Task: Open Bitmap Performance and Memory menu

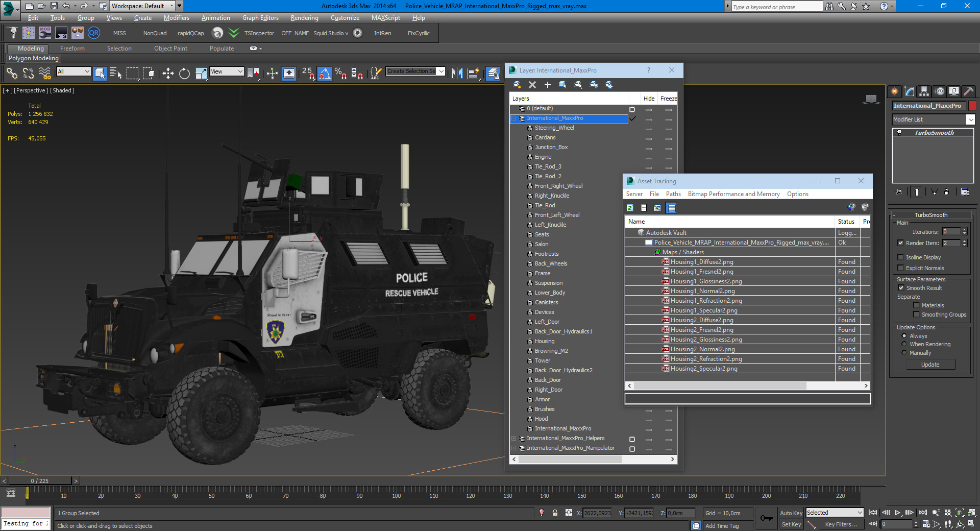Action: (733, 194)
